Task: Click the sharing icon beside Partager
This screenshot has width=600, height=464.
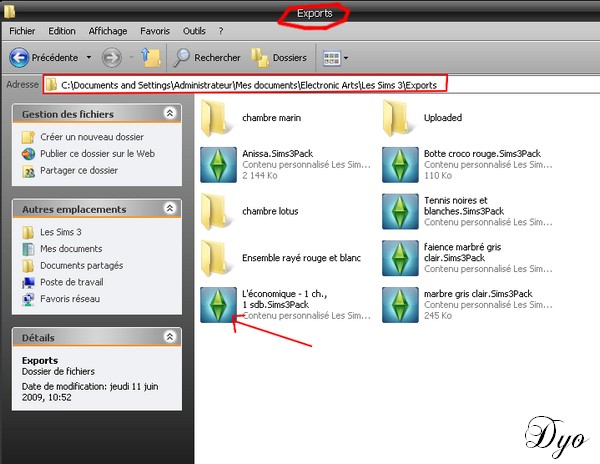Action: pyautogui.click(x=28, y=171)
